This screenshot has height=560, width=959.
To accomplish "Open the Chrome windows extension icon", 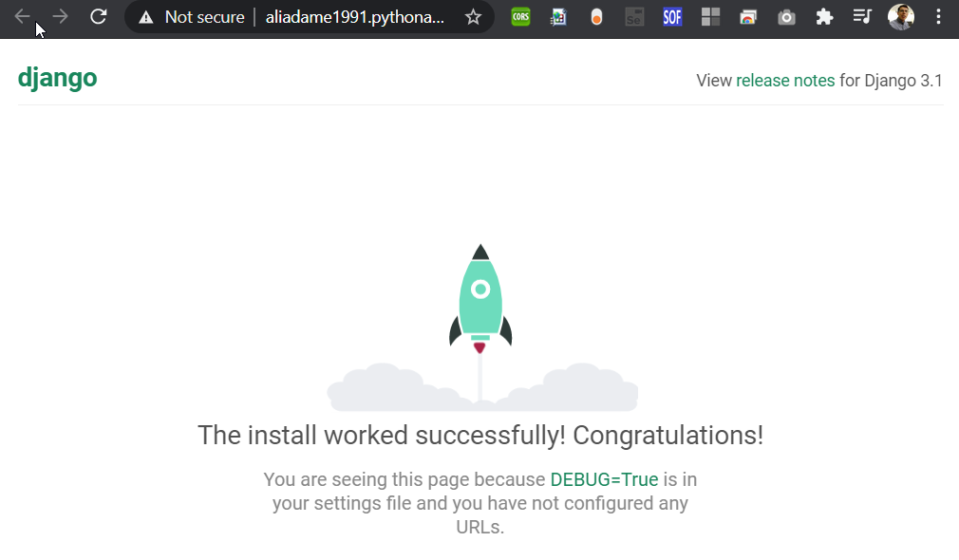I will click(x=748, y=17).
